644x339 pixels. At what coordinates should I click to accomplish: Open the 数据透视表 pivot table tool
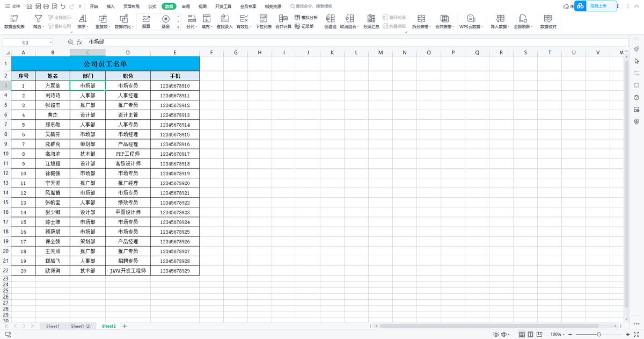pos(14,21)
